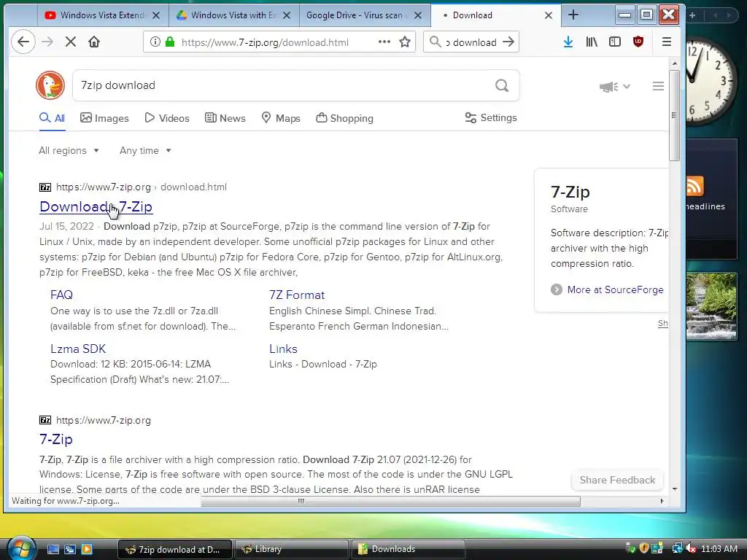The image size is (747, 560).
Task: Click the Share Feedback button
Action: 617,480
